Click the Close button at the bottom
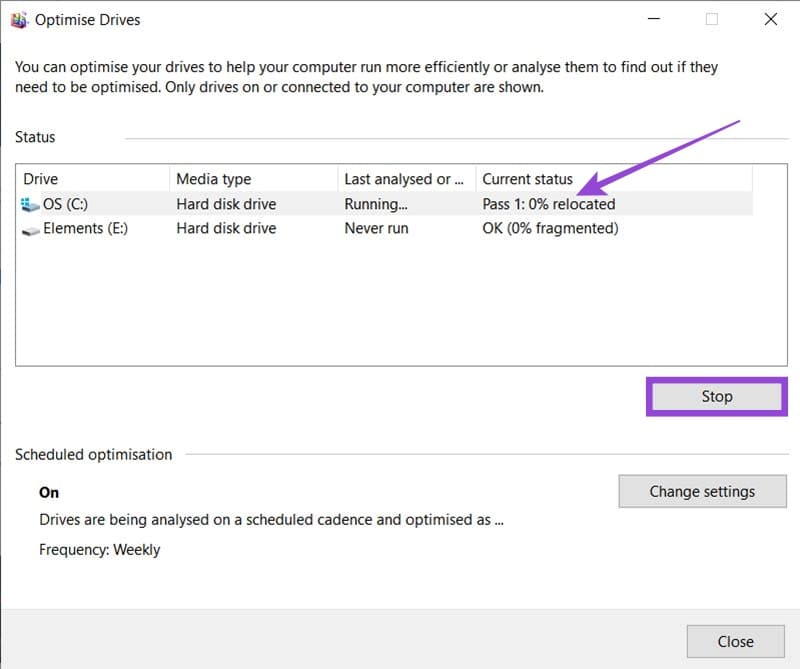Image resolution: width=800 pixels, height=669 pixels. [x=735, y=641]
